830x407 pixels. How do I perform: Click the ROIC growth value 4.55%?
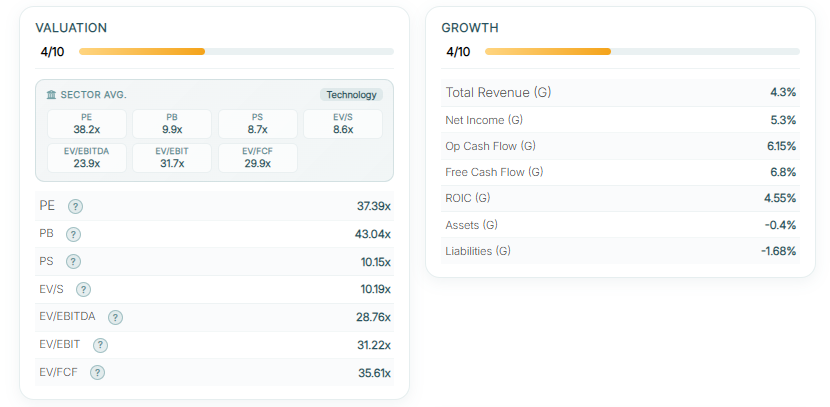781,198
